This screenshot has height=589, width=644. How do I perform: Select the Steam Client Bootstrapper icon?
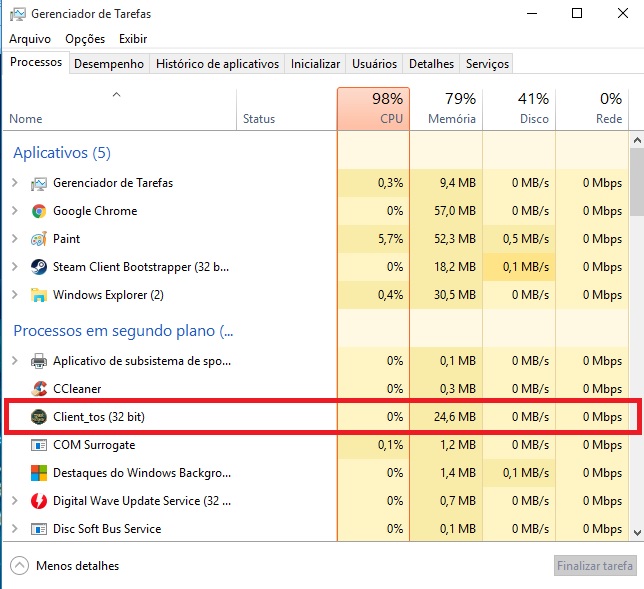(x=39, y=267)
